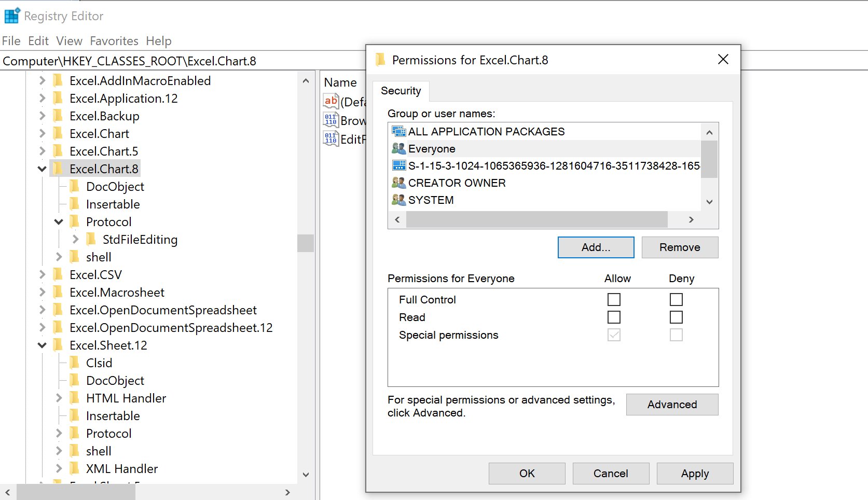Click the S-1-15-3-1024 SID entry icon
Viewport: 868px width, 500px height.
(398, 166)
